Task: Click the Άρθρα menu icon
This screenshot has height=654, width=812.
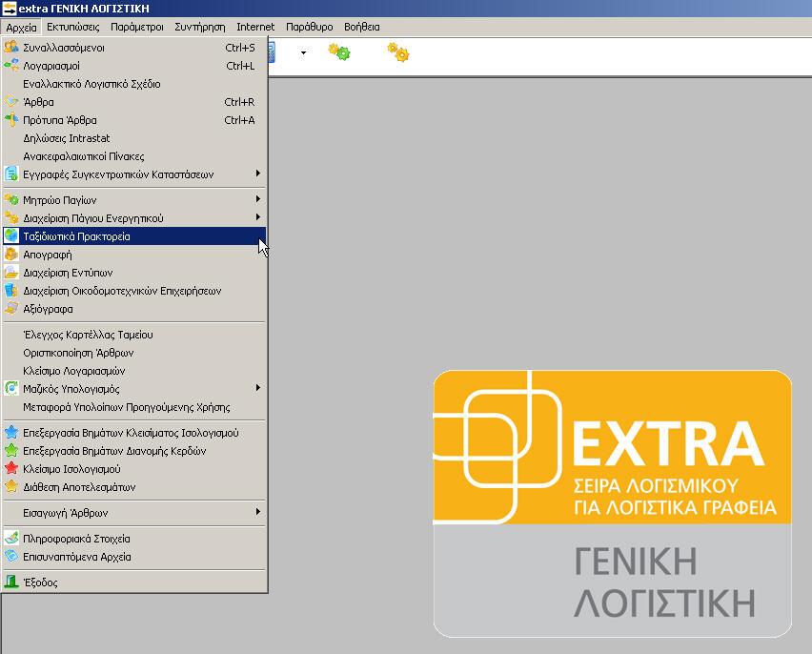Action: (11, 102)
